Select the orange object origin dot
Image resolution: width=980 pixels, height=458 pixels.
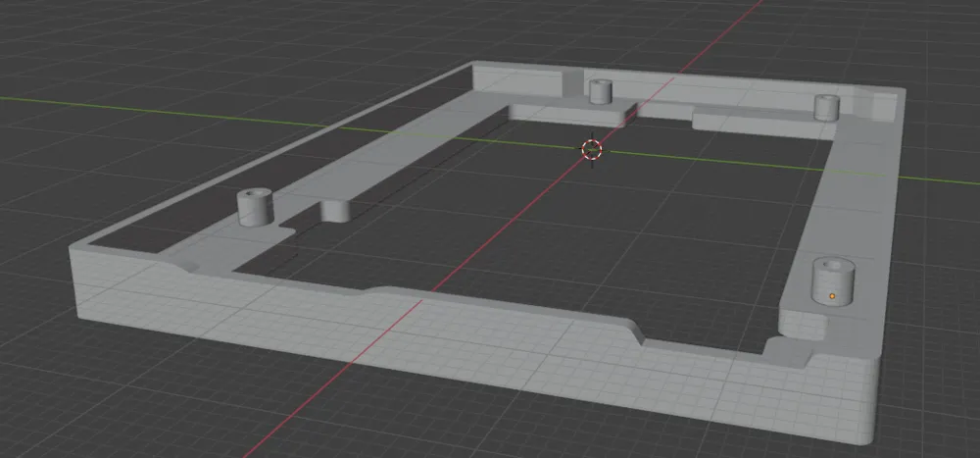[832, 295]
